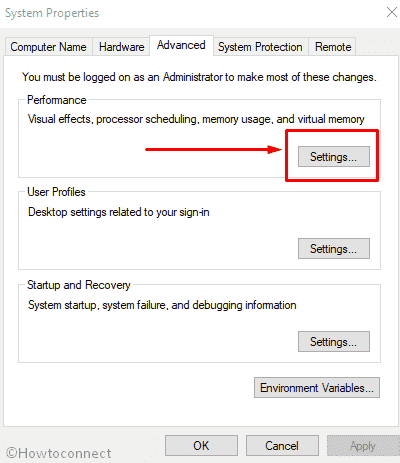Viewport: 400px width, 463px height.
Task: Click the greyed-out Apply button
Action: (x=363, y=446)
